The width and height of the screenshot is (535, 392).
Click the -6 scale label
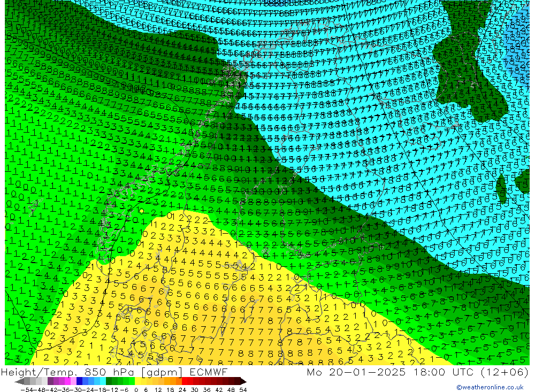point(125,390)
